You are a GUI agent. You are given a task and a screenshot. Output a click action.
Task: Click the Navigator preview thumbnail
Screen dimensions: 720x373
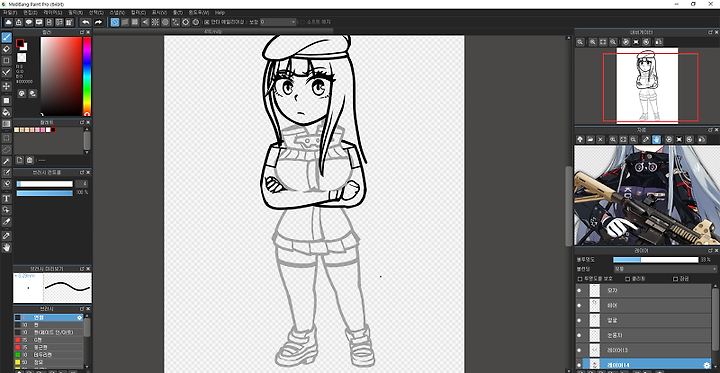(647, 86)
